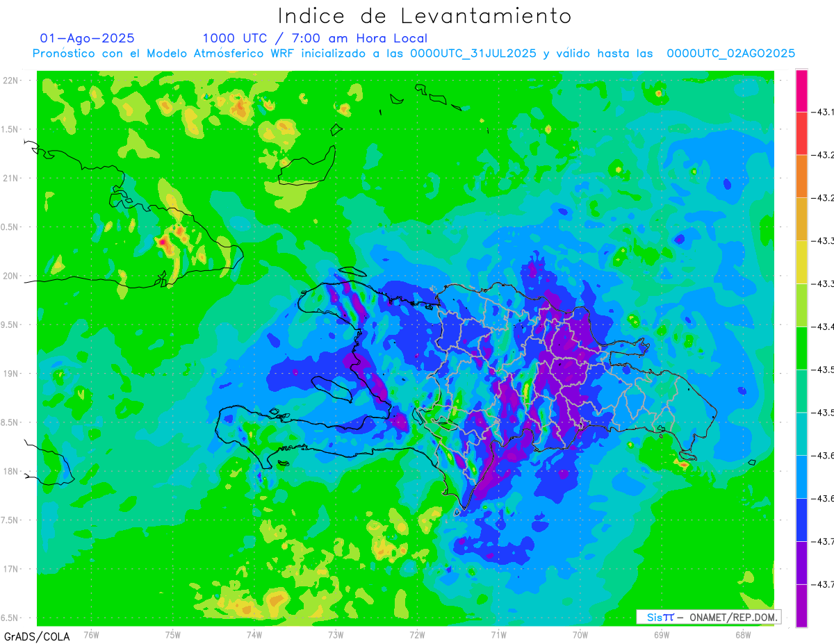
Task: Click the "21N" latitude label
Action: [x=10, y=178]
